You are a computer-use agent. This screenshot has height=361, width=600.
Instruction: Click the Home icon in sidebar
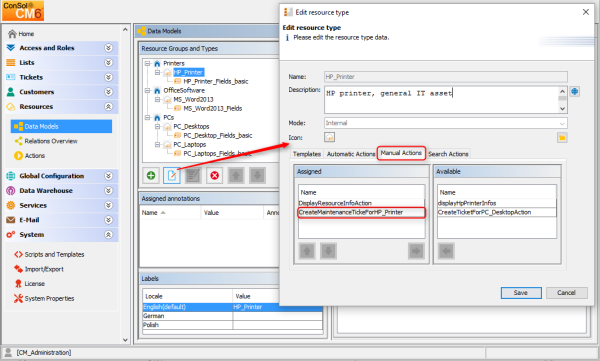12,34
